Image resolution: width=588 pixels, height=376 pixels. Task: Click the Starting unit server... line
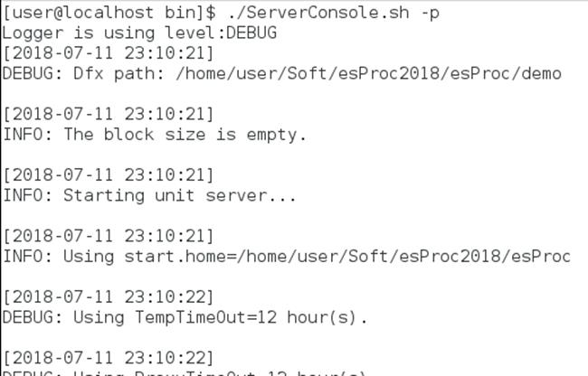click(x=149, y=195)
